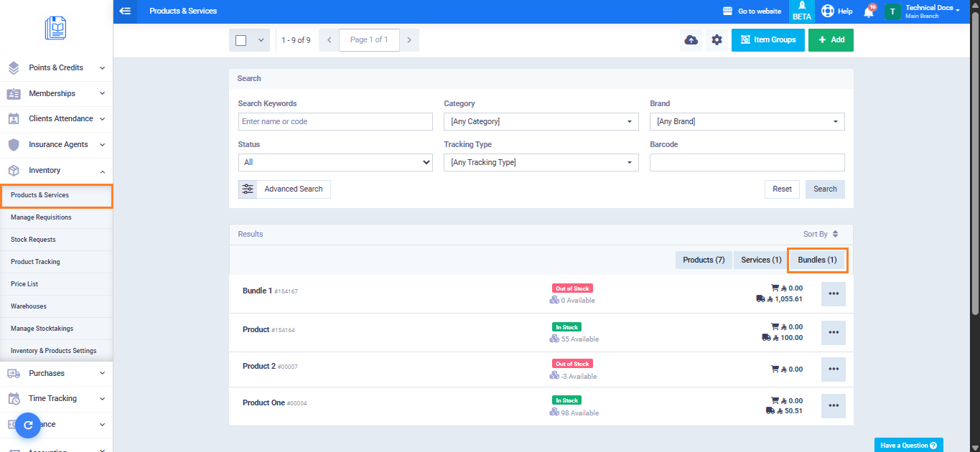The image size is (980, 452).
Task: Open the three-dots menu for Product One
Action: 833,406
